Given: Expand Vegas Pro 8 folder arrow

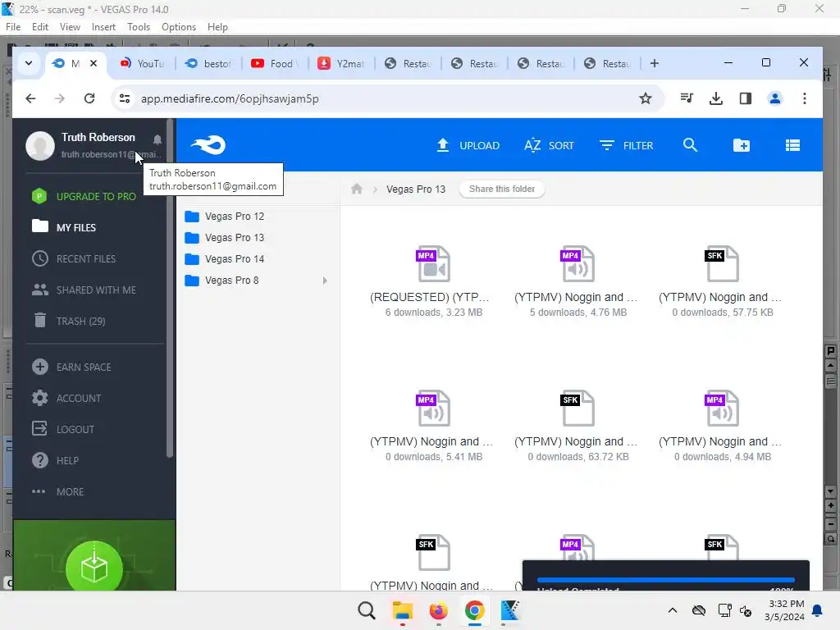Looking at the screenshot, I should coord(325,281).
